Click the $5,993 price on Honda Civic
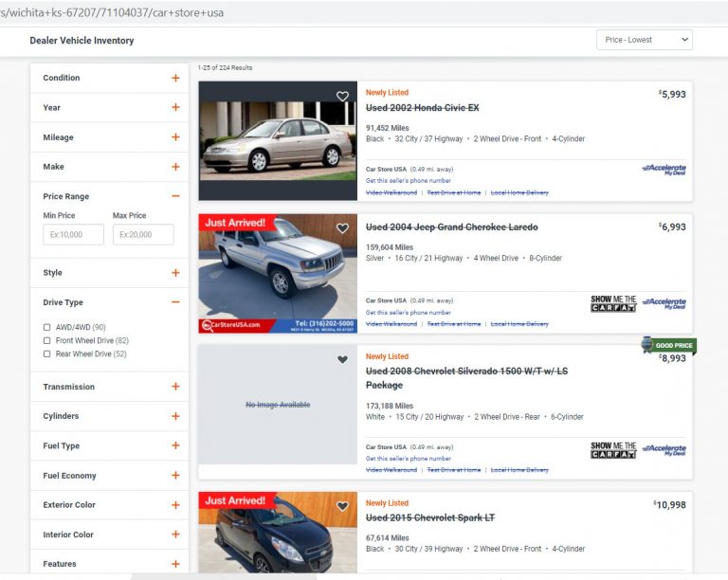The image size is (728, 580). tap(672, 94)
